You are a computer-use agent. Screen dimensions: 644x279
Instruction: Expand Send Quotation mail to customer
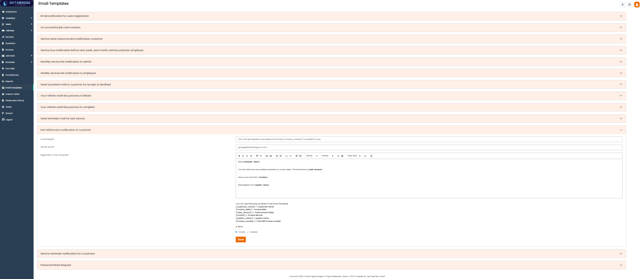click(x=331, y=85)
